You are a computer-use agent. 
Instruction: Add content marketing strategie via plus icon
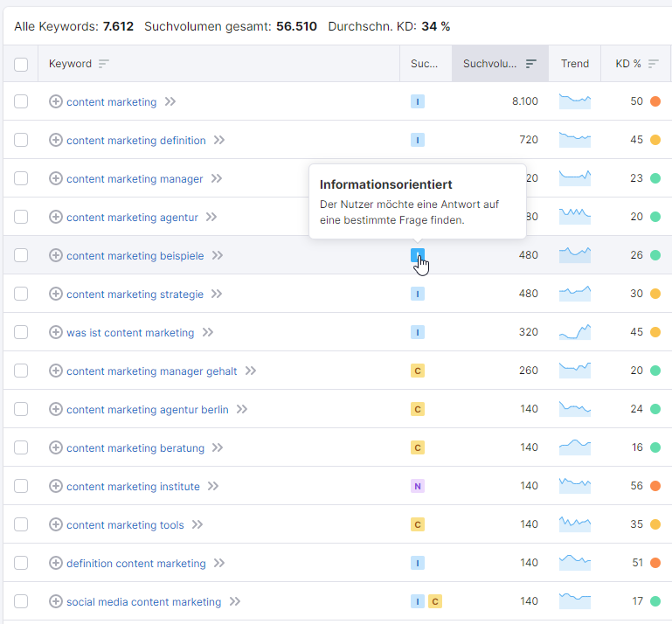coord(56,294)
